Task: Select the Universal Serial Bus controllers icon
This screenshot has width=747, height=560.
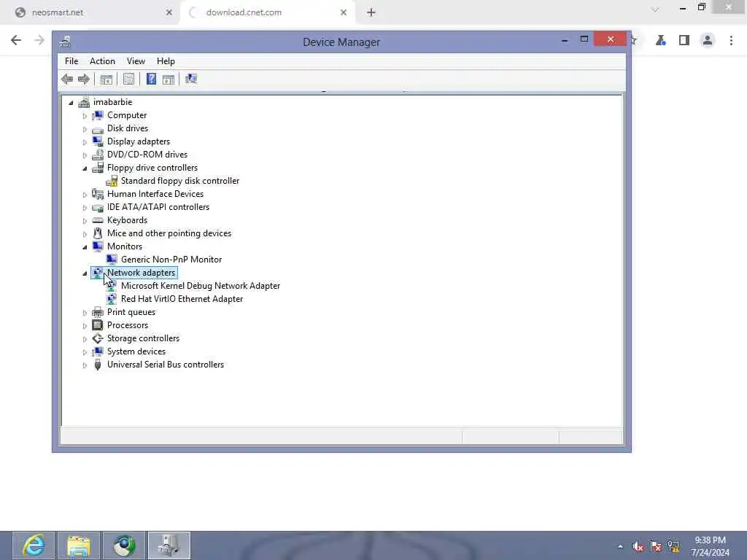Action: pos(98,365)
